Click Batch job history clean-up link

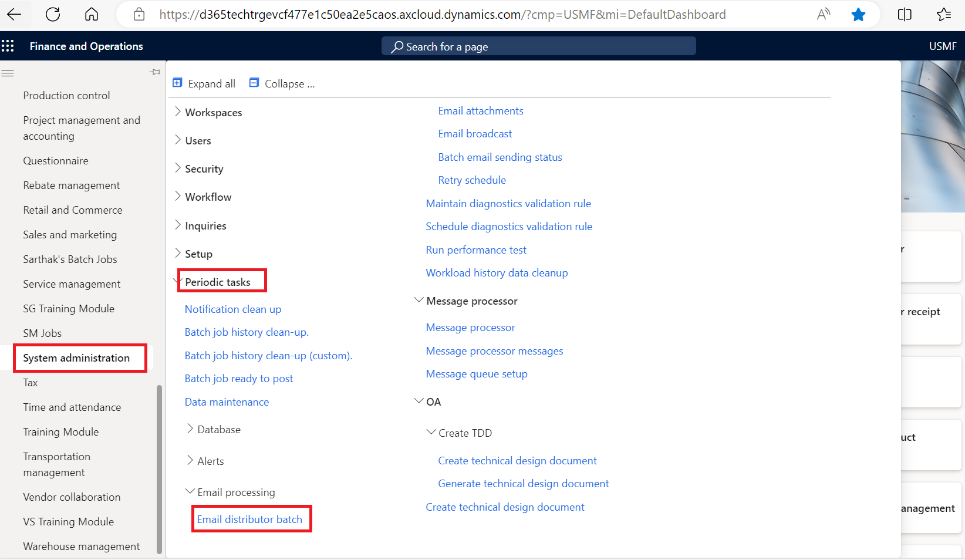click(246, 332)
